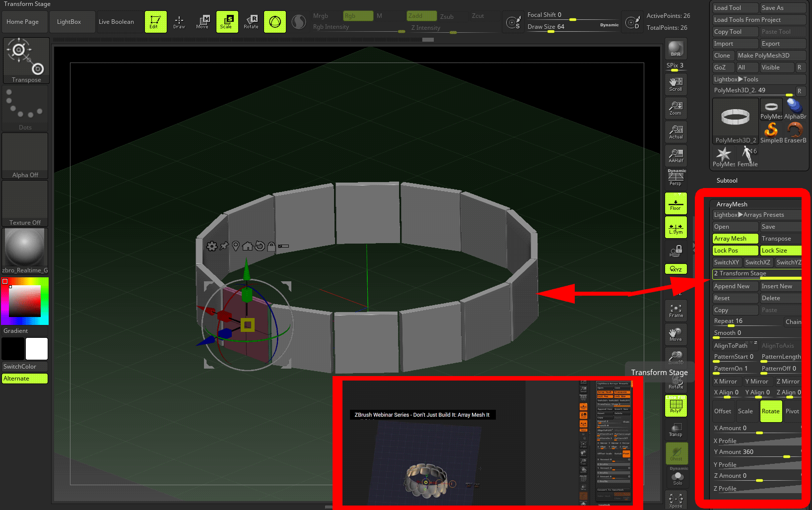
Task: Click the ArrayMesh Reset button
Action: pos(735,298)
